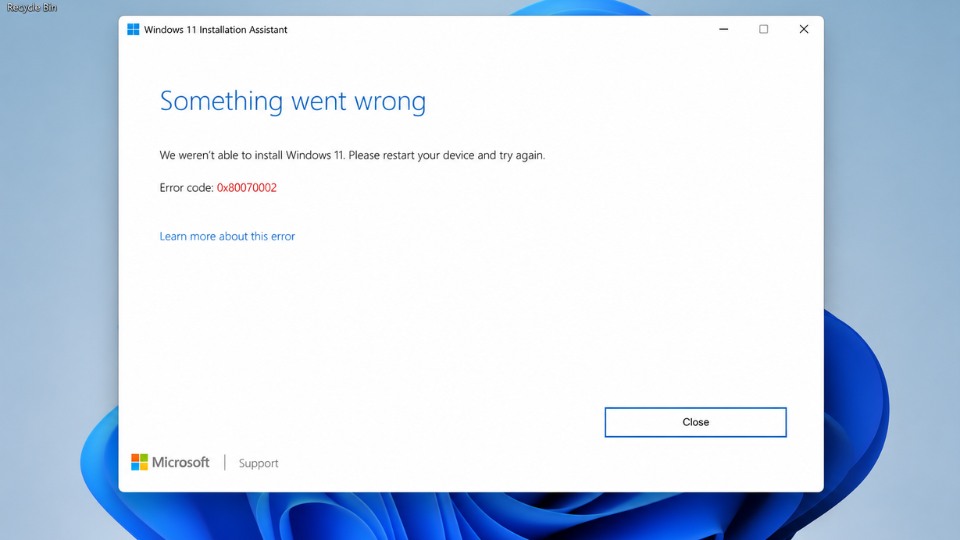Click the Something went wrong heading

coord(293,101)
